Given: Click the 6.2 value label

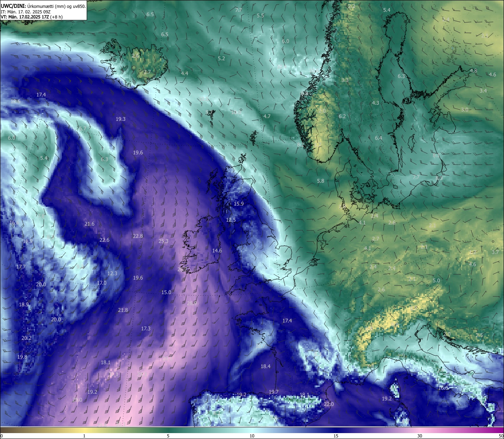Looking at the screenshot, I should (342, 117).
